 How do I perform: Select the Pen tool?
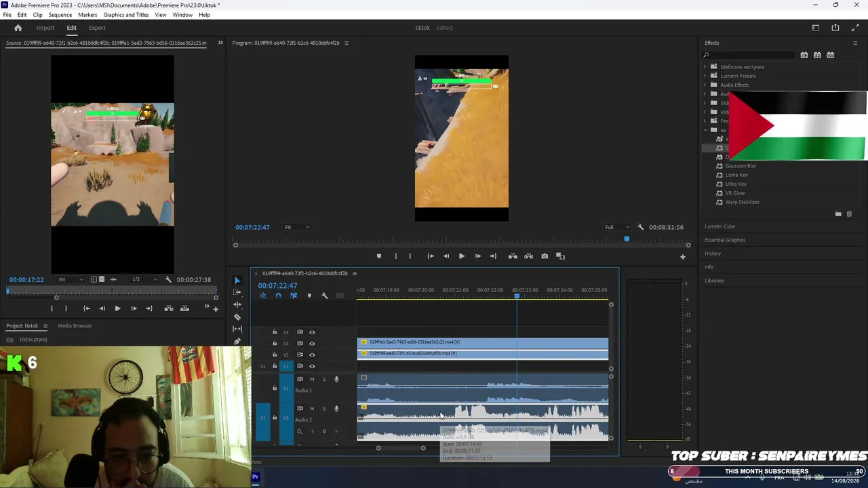[237, 342]
